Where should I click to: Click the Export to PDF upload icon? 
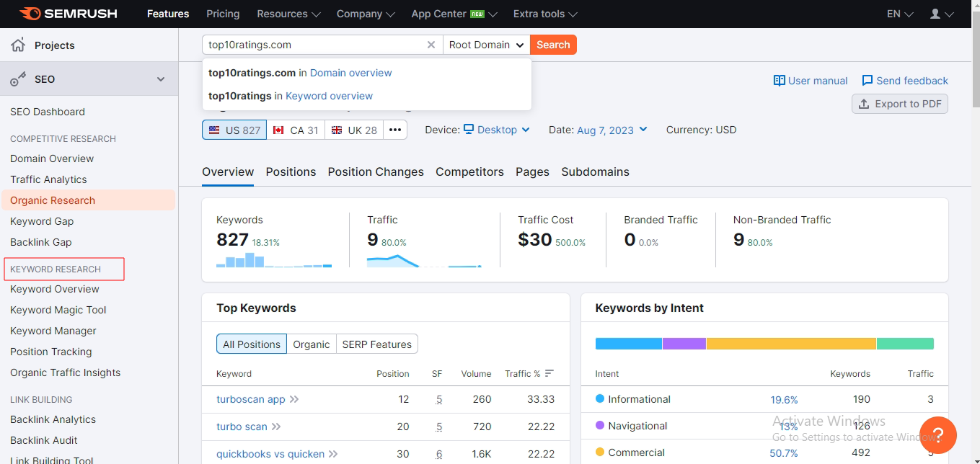click(x=864, y=104)
